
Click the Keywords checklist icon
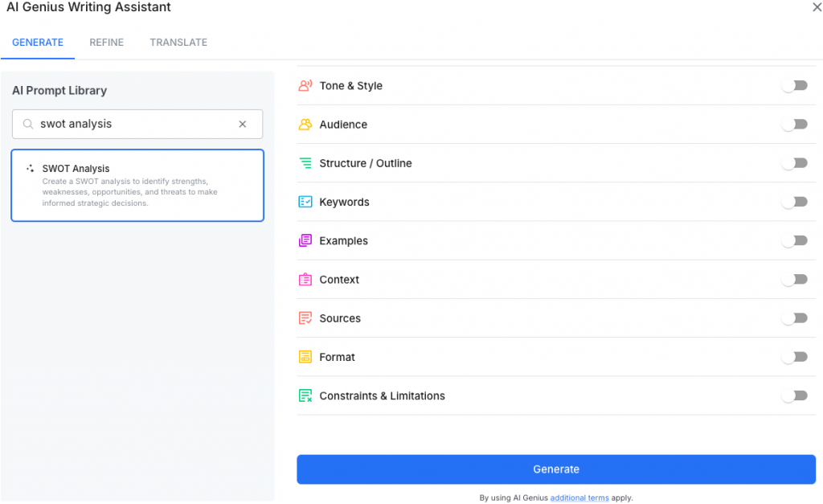coord(305,202)
